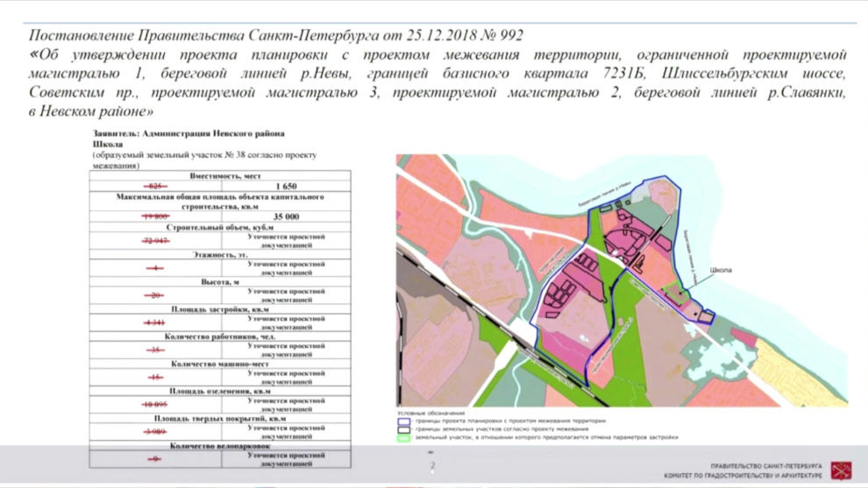The height and width of the screenshot is (488, 868).
Task: Click the green land plot legend swatch
Action: (403, 438)
